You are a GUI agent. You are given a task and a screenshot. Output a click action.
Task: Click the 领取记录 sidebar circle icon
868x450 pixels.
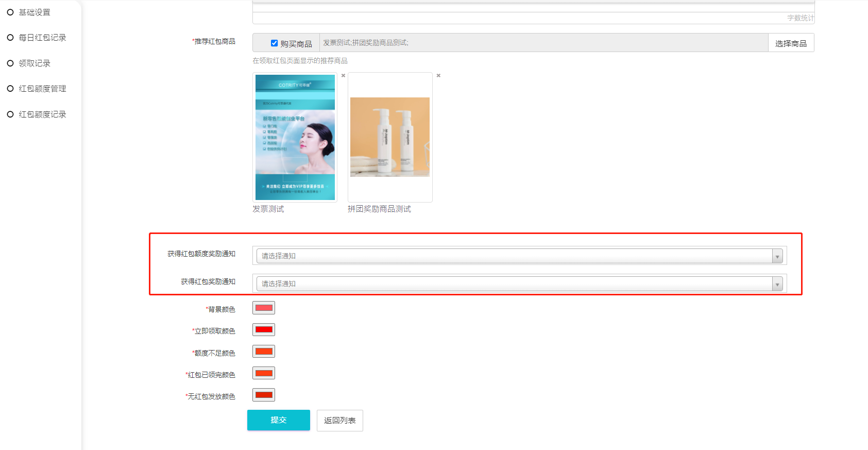coord(10,63)
